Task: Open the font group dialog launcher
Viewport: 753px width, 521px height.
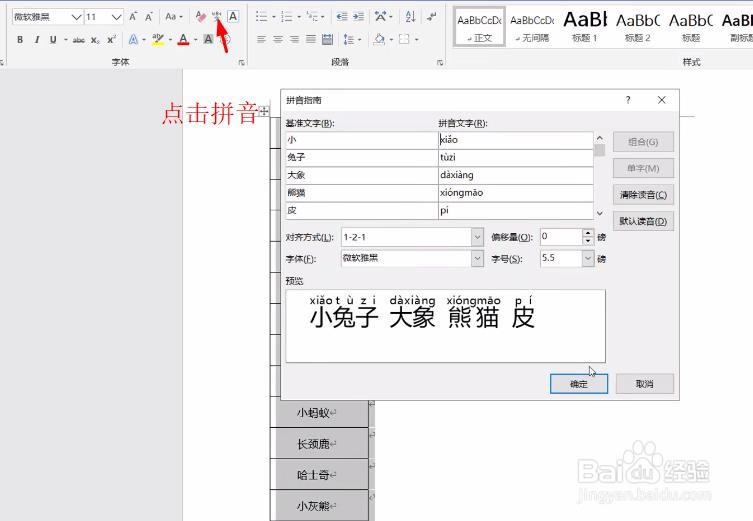Action: coord(242,62)
